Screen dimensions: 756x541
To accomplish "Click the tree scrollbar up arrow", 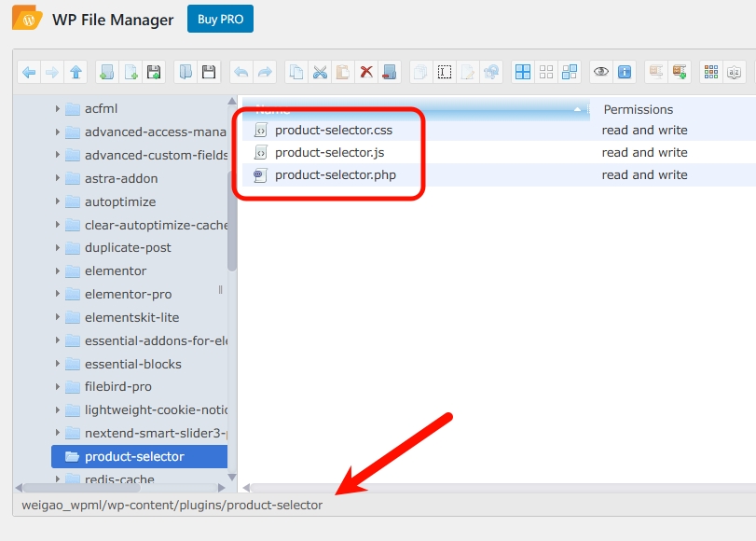I will pos(232,101).
